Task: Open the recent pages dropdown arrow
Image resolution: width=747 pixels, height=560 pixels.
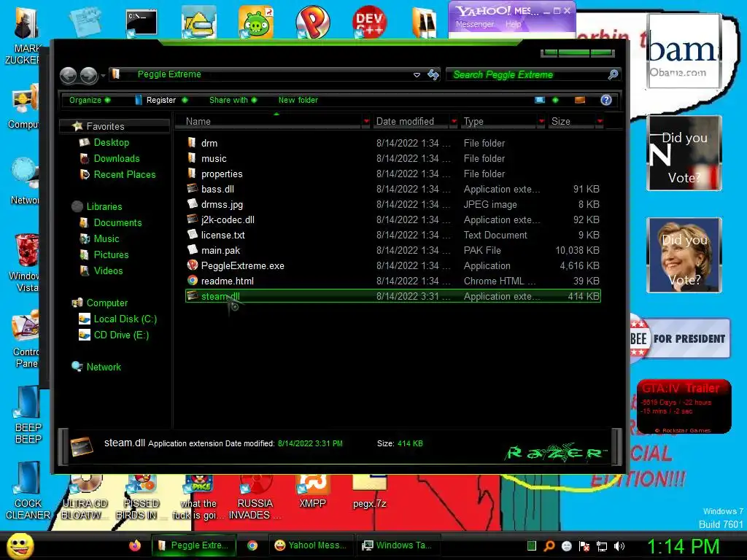Action: coord(103,75)
